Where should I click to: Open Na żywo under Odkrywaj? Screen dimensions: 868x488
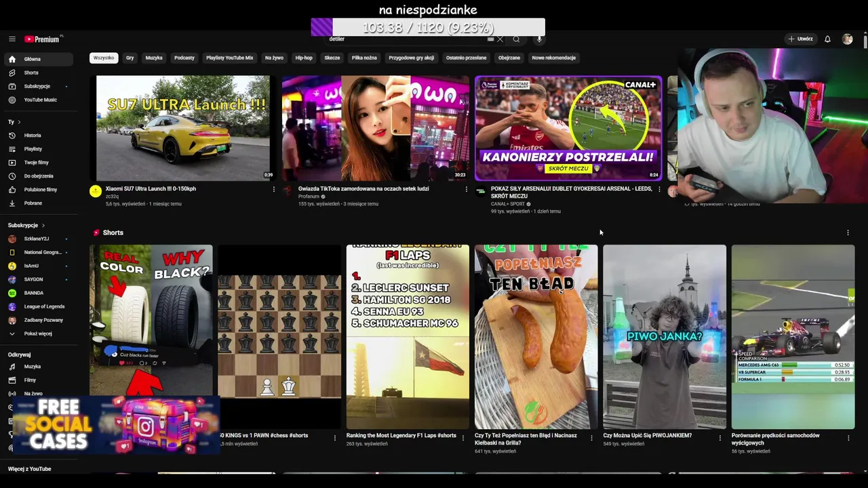pos(38,394)
